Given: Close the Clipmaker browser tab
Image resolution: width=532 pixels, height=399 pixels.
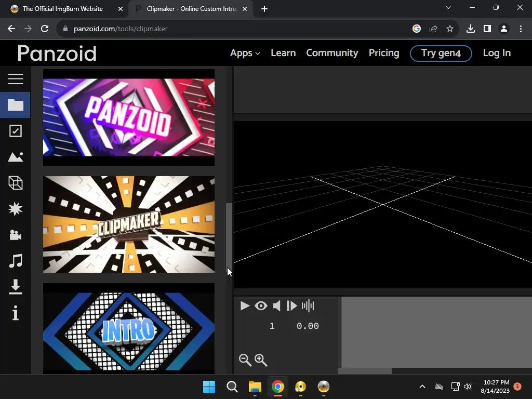Looking at the screenshot, I should click(245, 9).
